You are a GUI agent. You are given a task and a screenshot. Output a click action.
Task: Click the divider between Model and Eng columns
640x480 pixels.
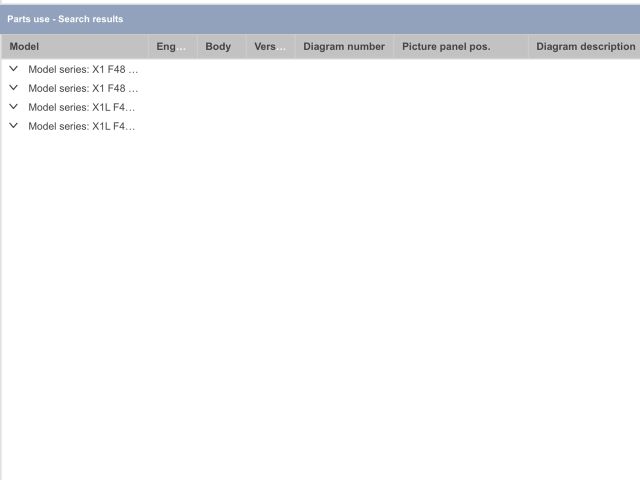coord(149,47)
